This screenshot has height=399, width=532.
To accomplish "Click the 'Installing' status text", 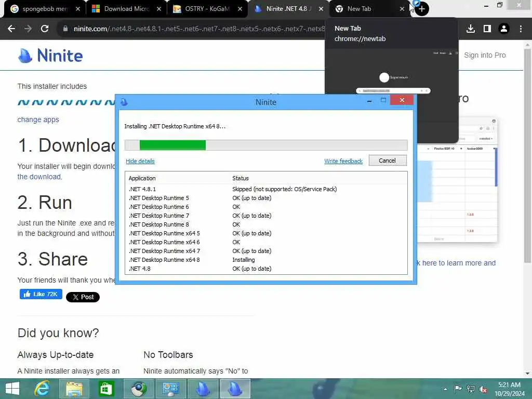I will pos(243,260).
